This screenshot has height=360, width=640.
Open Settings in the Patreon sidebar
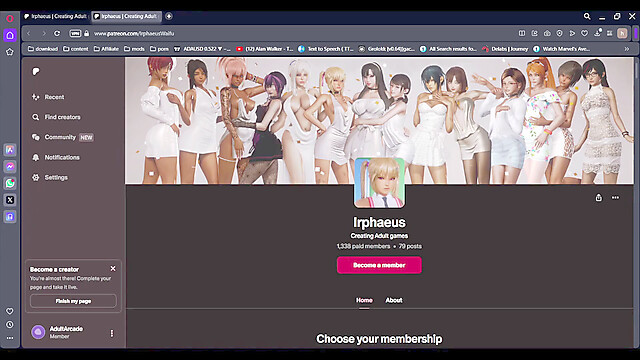50,178
